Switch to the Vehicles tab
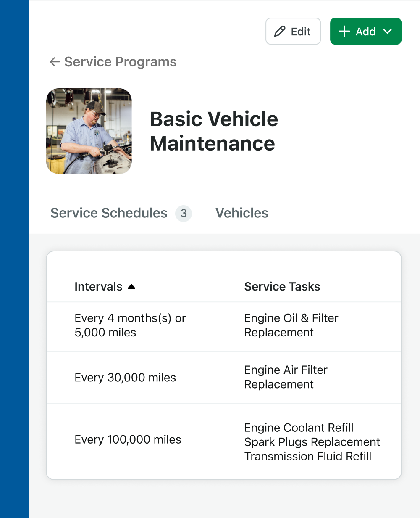The image size is (420, 518). (242, 213)
